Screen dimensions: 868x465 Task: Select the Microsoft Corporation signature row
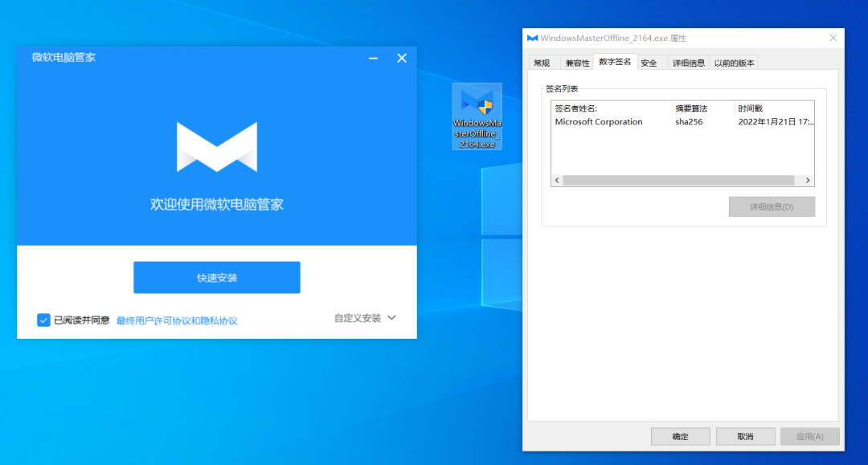click(x=682, y=121)
